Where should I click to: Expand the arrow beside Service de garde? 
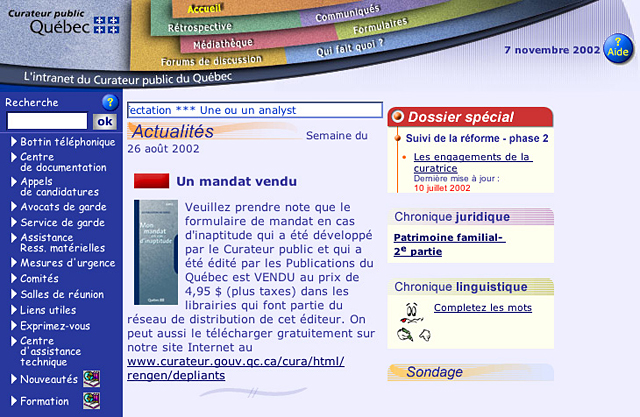pos(14,222)
